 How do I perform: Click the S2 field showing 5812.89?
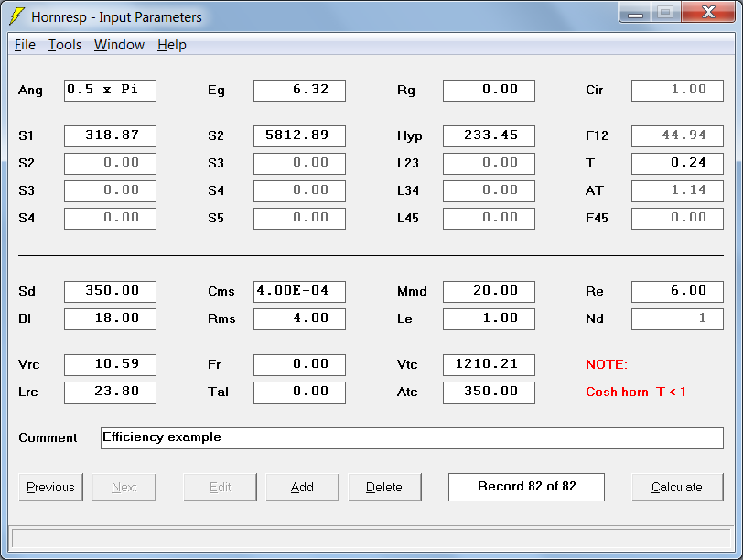(299, 136)
